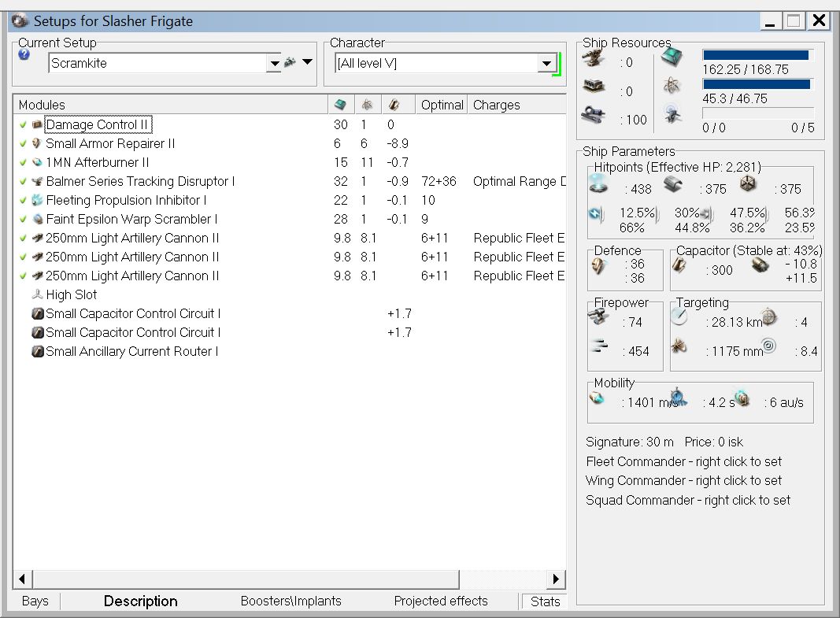Click the targeting range icon
The image size is (840, 618).
679,317
